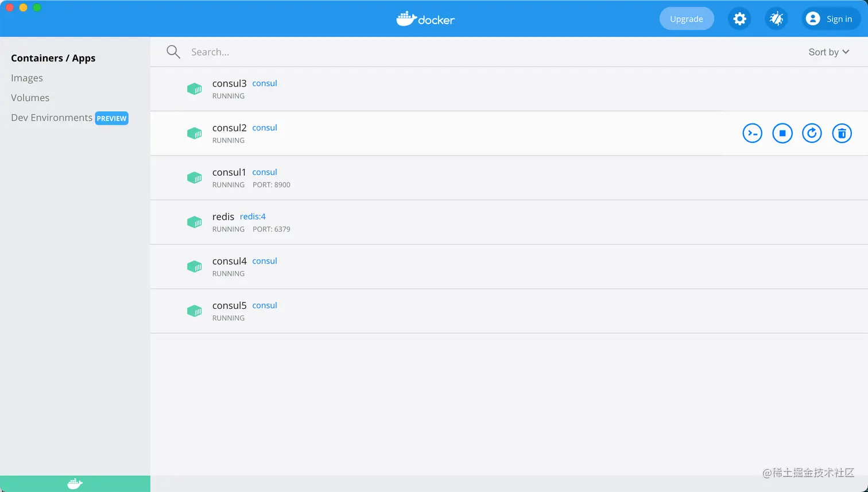
Task: Click the yellow minimize window button
Action: point(24,7)
